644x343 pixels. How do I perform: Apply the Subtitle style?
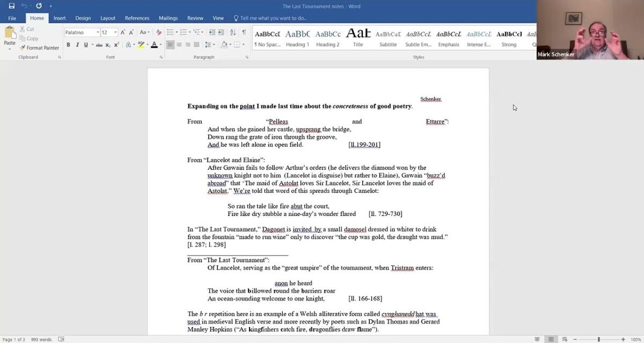[x=388, y=39]
